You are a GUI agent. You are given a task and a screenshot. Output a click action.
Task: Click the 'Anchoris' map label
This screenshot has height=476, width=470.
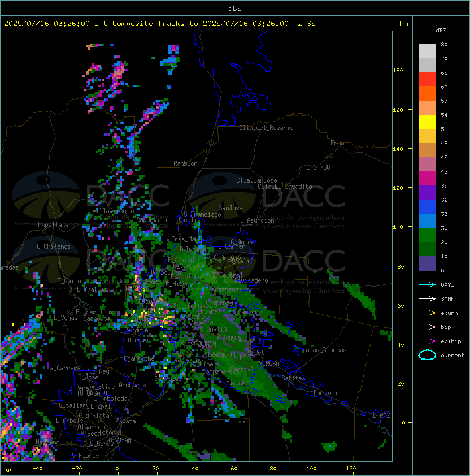click(132, 385)
